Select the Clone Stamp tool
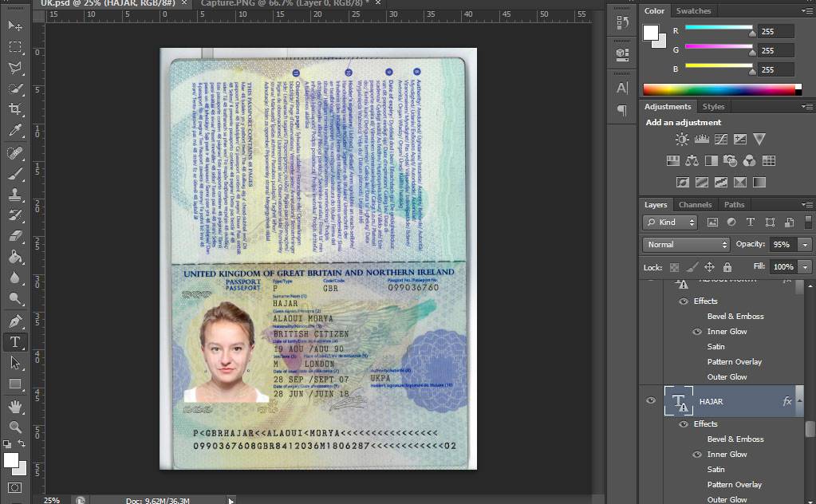Viewport: 816px width, 504px height. coord(15,195)
